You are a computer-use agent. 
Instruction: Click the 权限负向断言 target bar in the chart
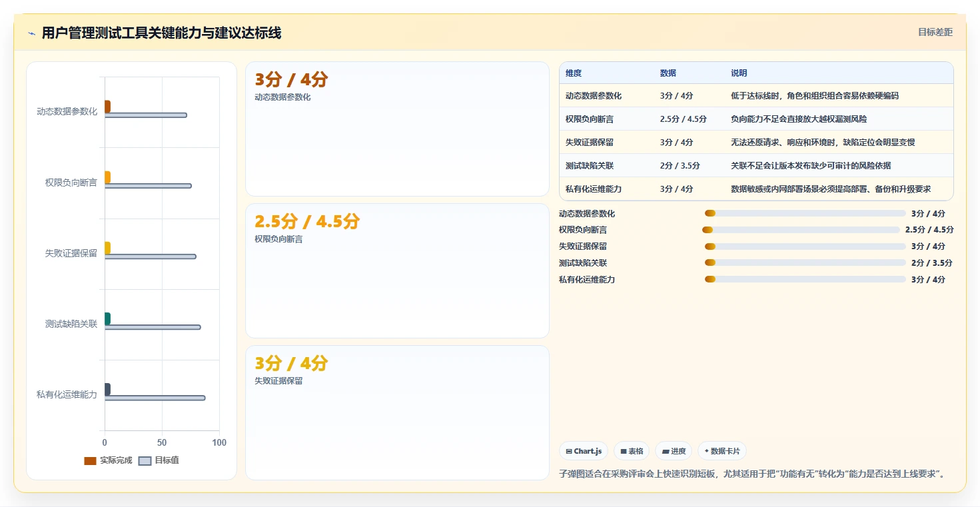tap(148, 186)
